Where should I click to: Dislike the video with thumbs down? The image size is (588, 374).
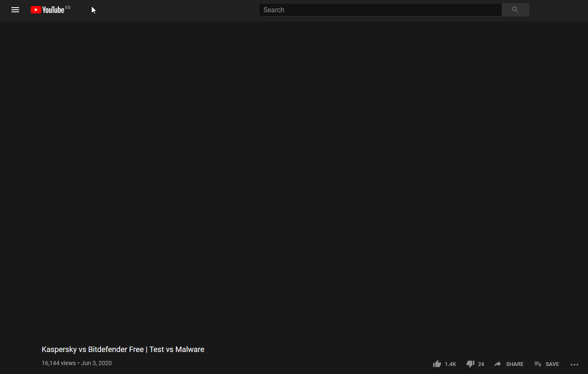(x=470, y=364)
